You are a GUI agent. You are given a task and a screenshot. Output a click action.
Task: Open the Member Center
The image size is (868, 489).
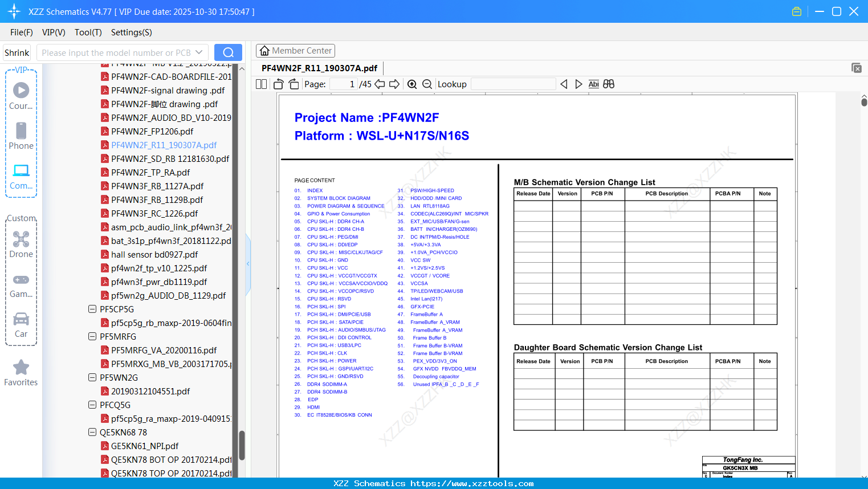[x=295, y=51]
